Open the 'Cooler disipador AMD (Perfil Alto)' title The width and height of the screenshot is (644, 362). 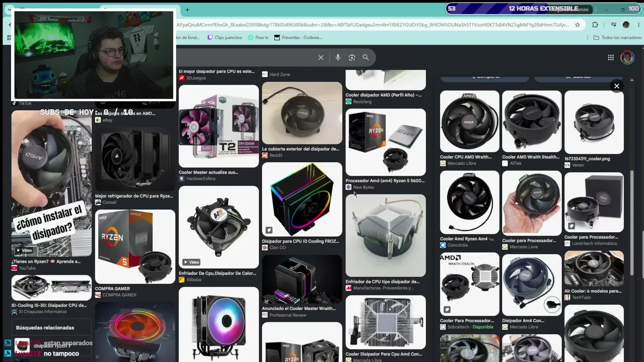pyautogui.click(x=383, y=95)
